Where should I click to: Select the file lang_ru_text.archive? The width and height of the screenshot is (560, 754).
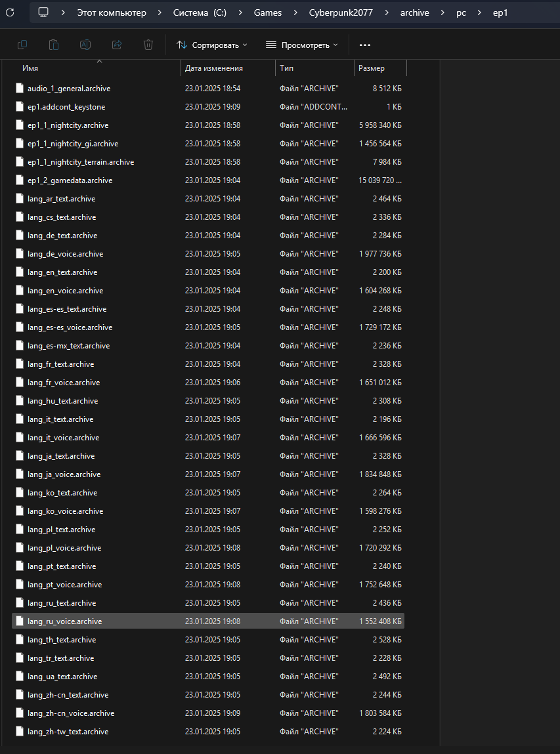tap(208, 603)
